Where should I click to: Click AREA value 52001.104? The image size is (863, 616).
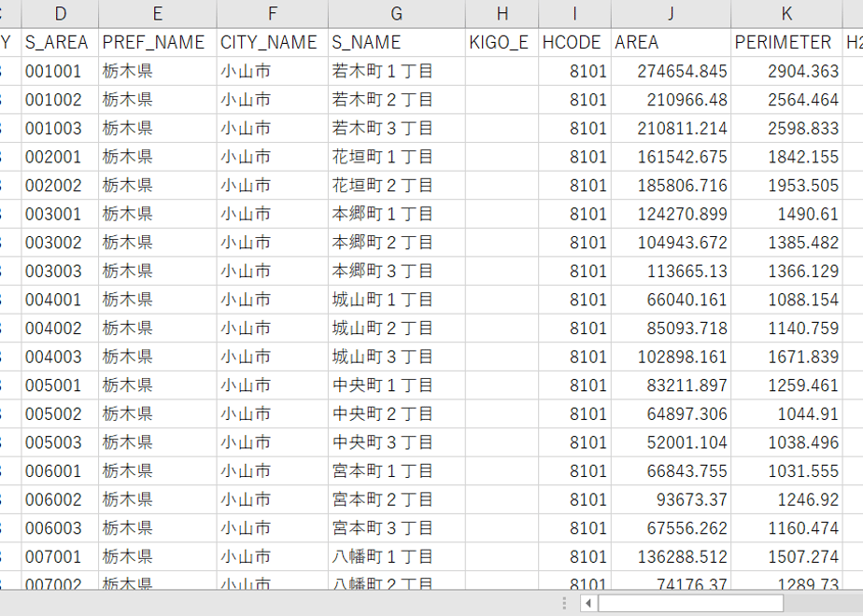[x=671, y=442]
